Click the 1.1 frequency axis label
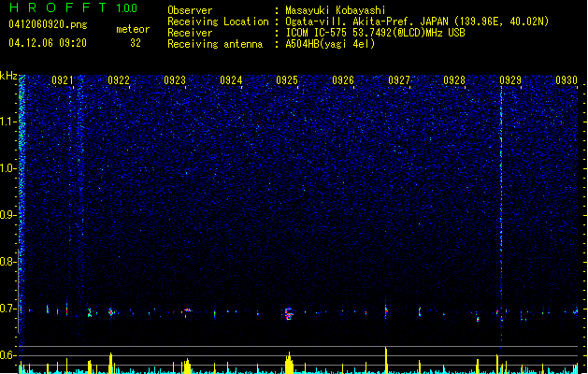Viewport: 588px width, 374px height. [7, 122]
